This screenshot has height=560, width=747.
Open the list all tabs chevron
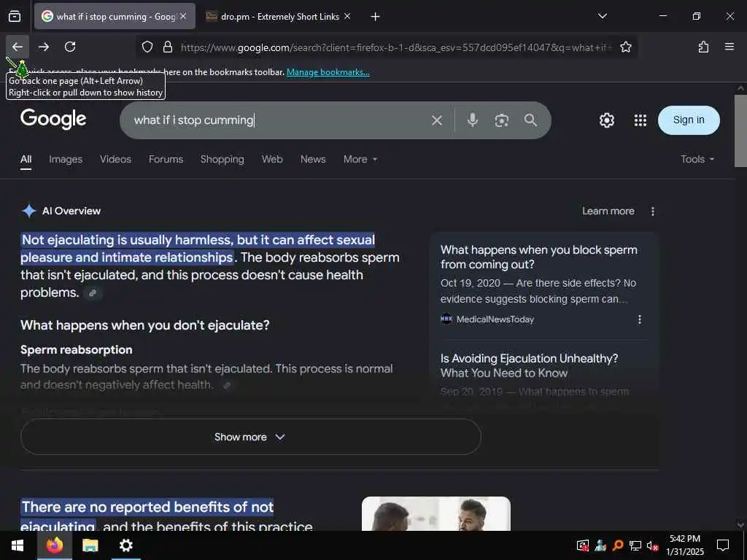602,16
